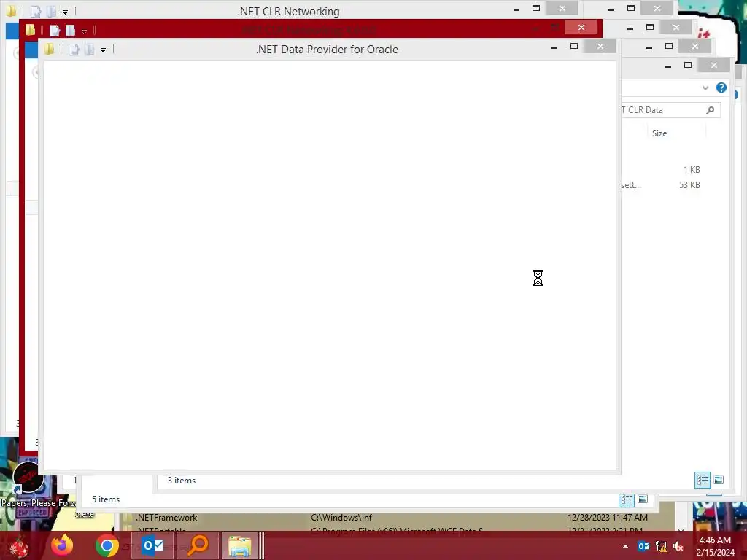Launch Google Chrome from the taskbar
The width and height of the screenshot is (747, 560).
(107, 545)
